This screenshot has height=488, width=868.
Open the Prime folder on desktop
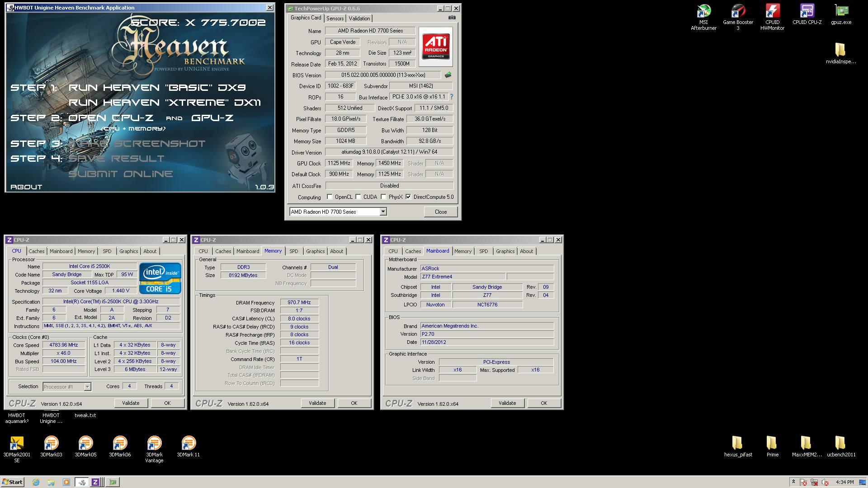772,447
